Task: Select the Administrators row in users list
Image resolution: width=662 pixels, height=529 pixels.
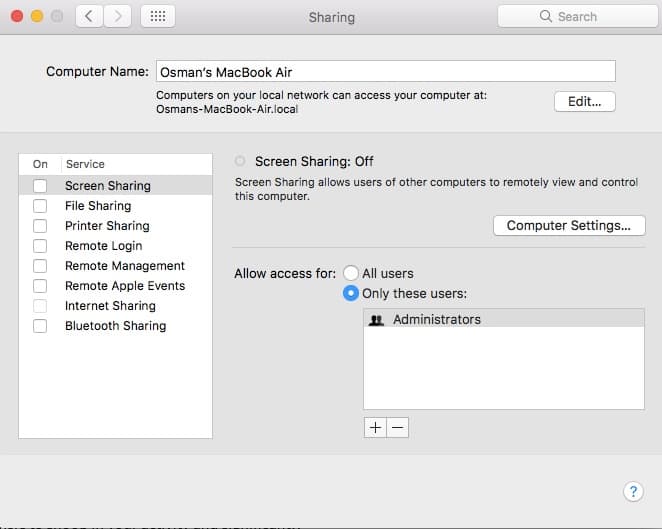Action: (x=504, y=320)
